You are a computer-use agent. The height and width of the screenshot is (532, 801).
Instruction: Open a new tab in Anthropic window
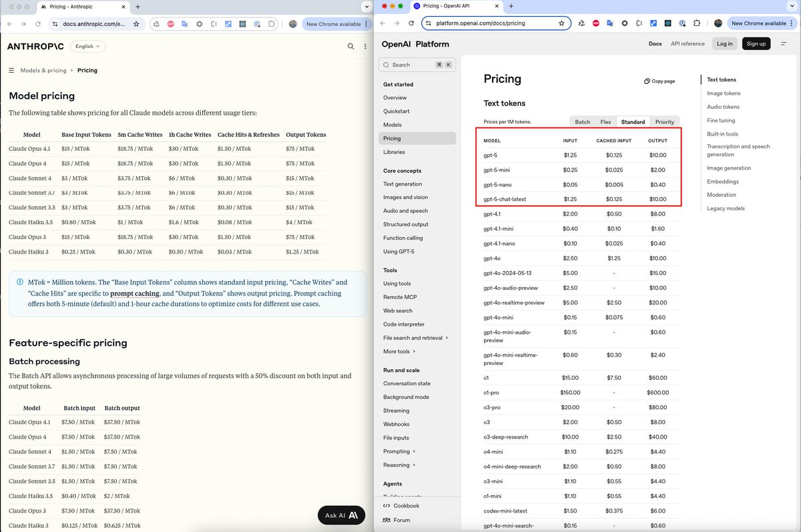[138, 7]
